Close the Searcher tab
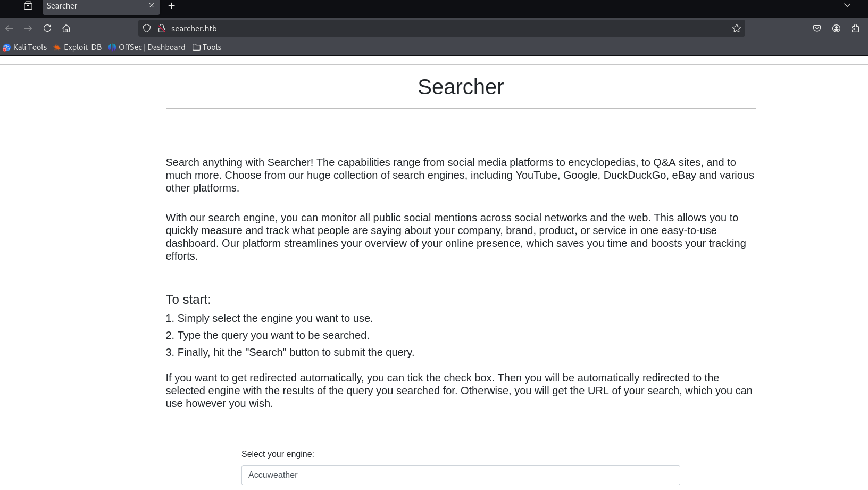 point(152,6)
